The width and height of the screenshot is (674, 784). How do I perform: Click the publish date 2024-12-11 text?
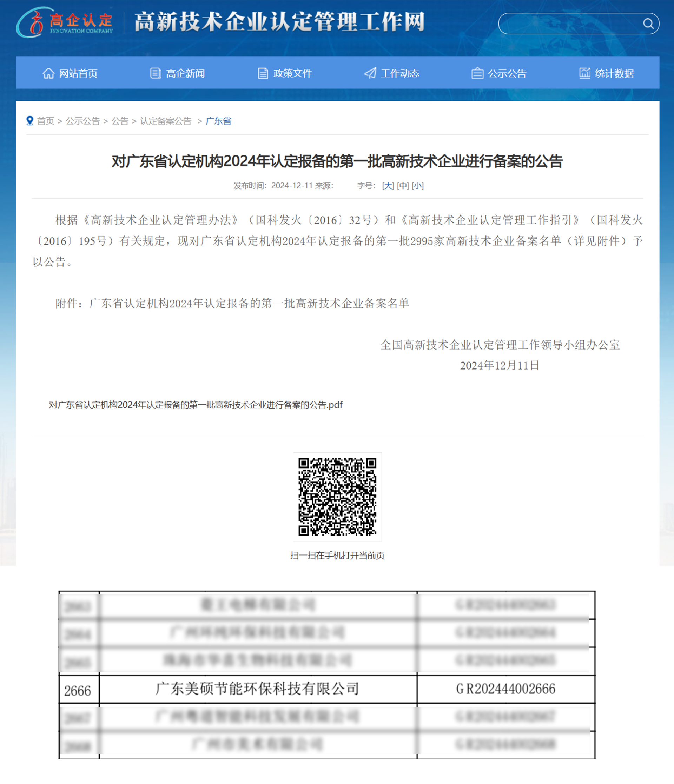[x=292, y=186]
